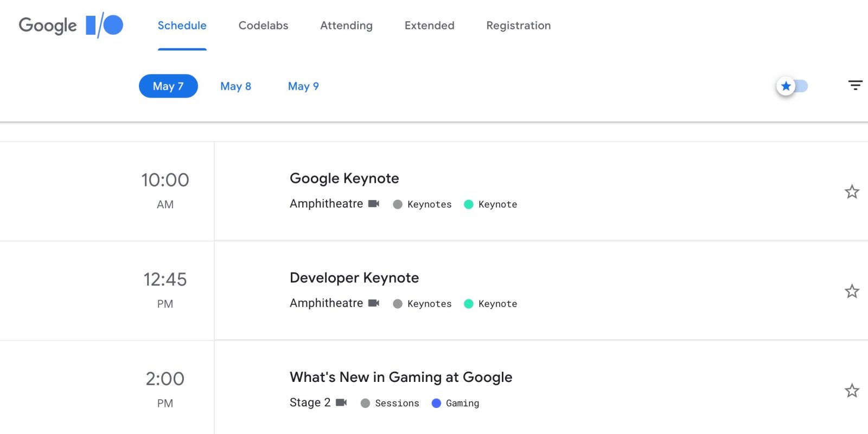868x434 pixels.
Task: Select green Keynote tag on Developer Keynote
Action: 490,304
